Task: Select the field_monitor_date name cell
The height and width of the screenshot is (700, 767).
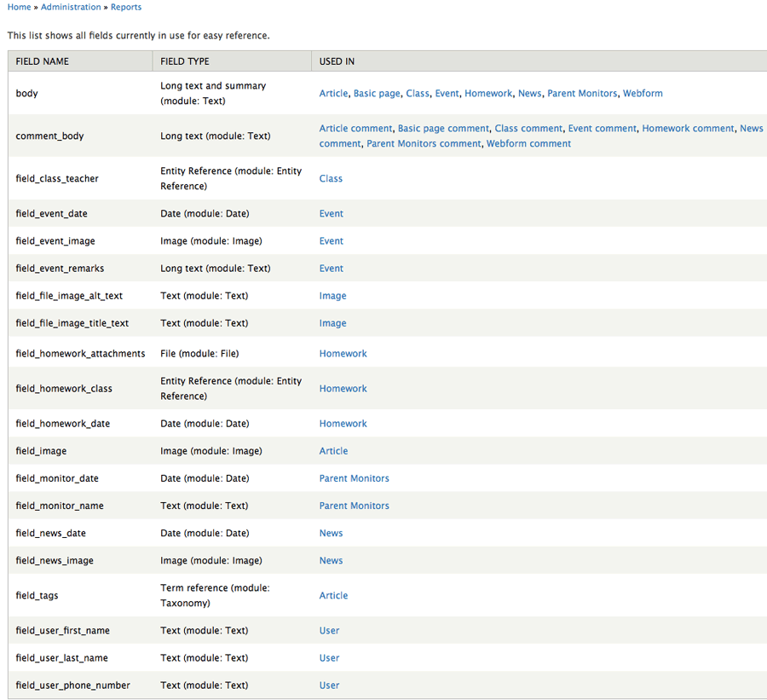Action: coord(80,478)
